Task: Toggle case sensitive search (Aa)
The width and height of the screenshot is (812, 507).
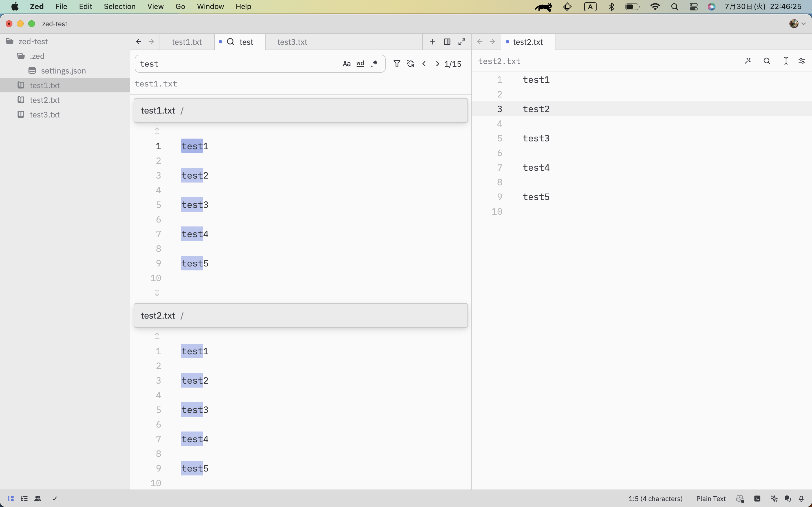Action: [347, 64]
